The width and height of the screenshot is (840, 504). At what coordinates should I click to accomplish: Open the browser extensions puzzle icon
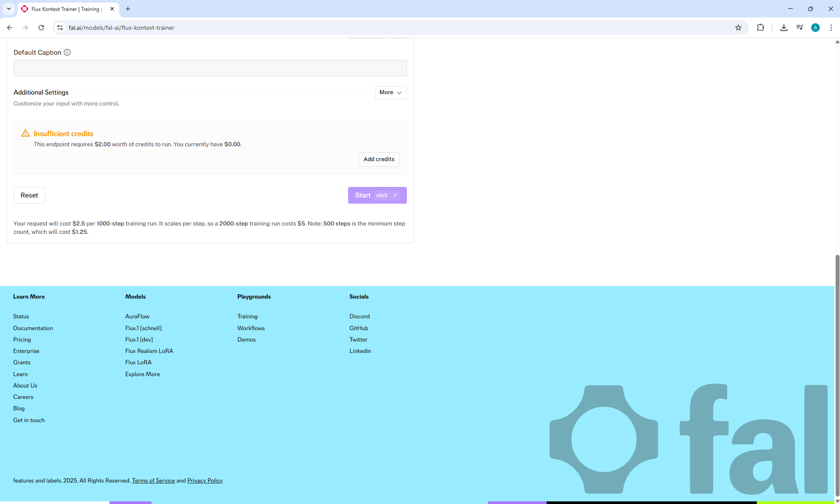(x=760, y=28)
